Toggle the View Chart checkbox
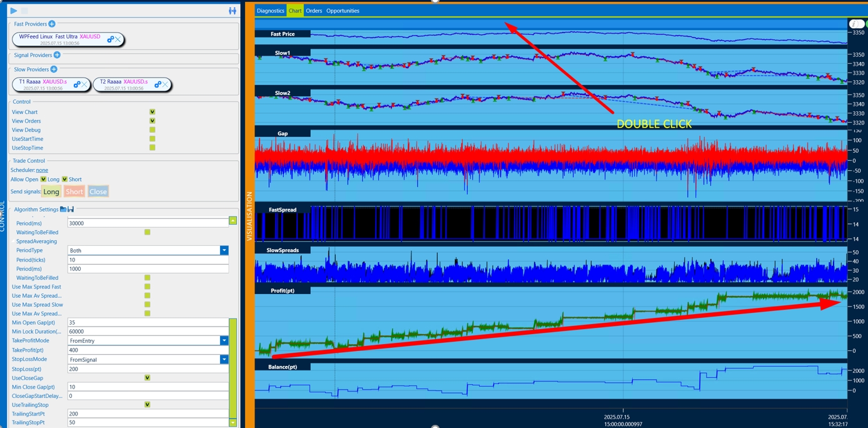This screenshot has width=868, height=428. [x=152, y=112]
